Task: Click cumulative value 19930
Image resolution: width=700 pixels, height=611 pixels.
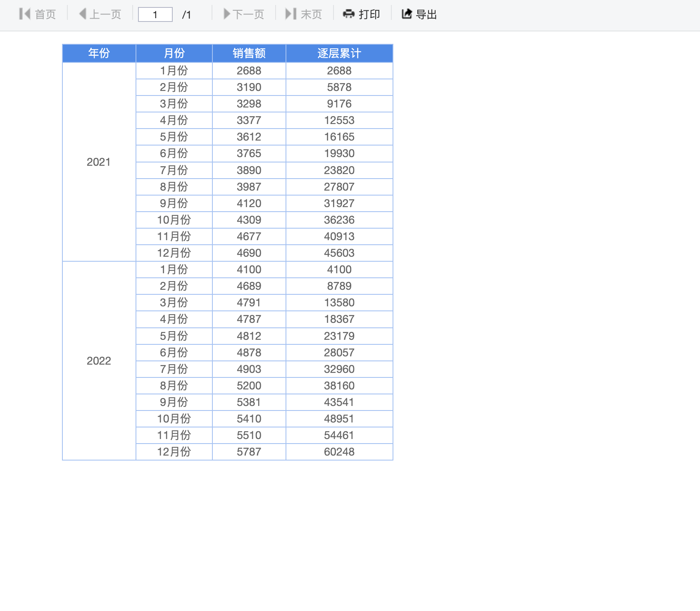Action: point(339,153)
